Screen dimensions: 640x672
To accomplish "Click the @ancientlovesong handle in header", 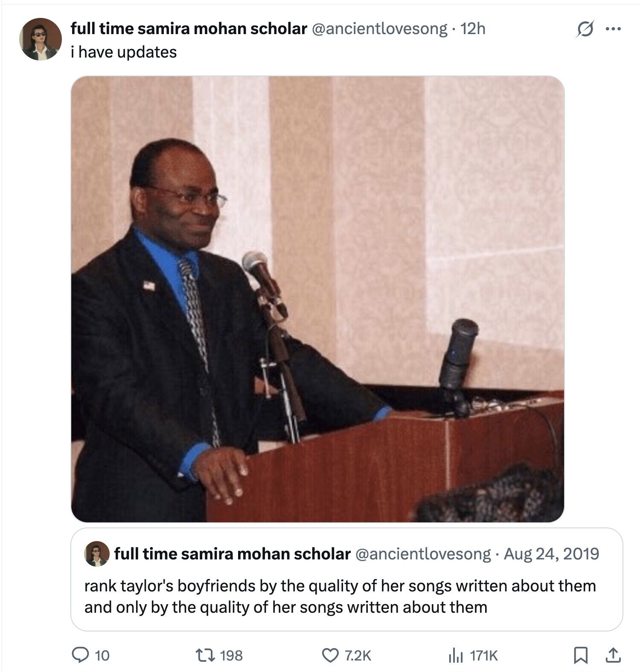I will click(x=380, y=29).
